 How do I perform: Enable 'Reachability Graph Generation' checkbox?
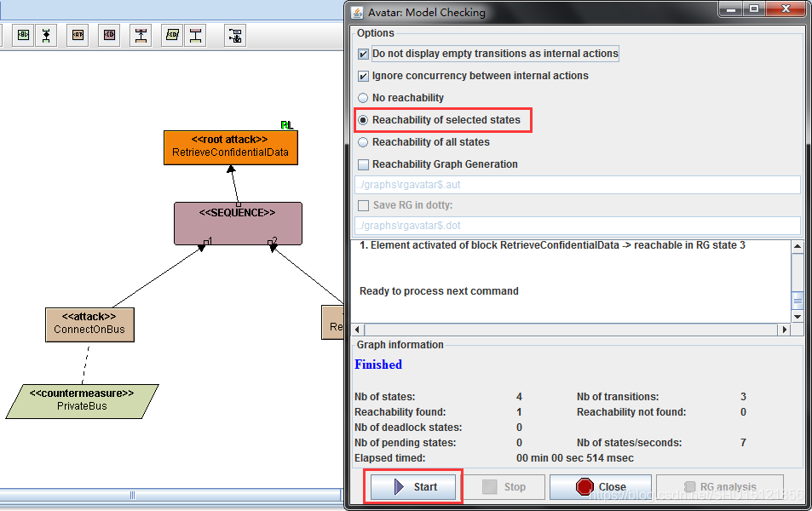point(363,164)
